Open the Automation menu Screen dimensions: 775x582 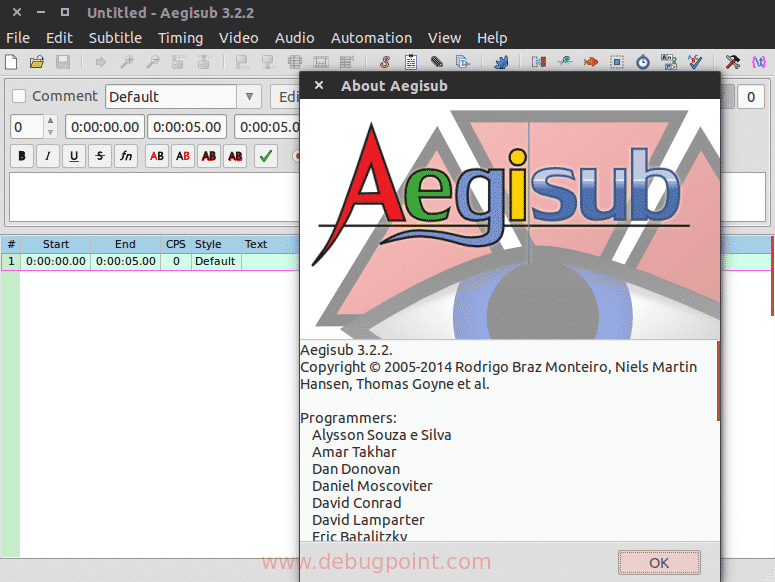[371, 38]
